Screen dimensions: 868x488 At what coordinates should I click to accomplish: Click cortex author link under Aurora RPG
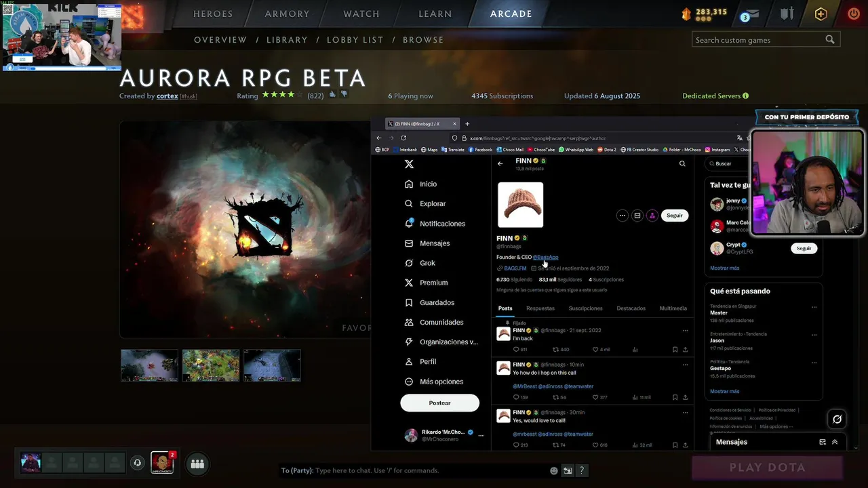pyautogui.click(x=167, y=96)
